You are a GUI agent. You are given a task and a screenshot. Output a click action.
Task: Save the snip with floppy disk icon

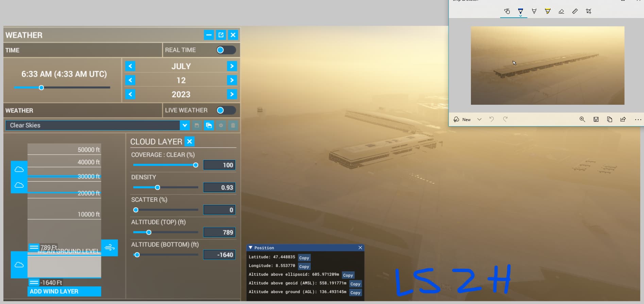click(x=596, y=119)
